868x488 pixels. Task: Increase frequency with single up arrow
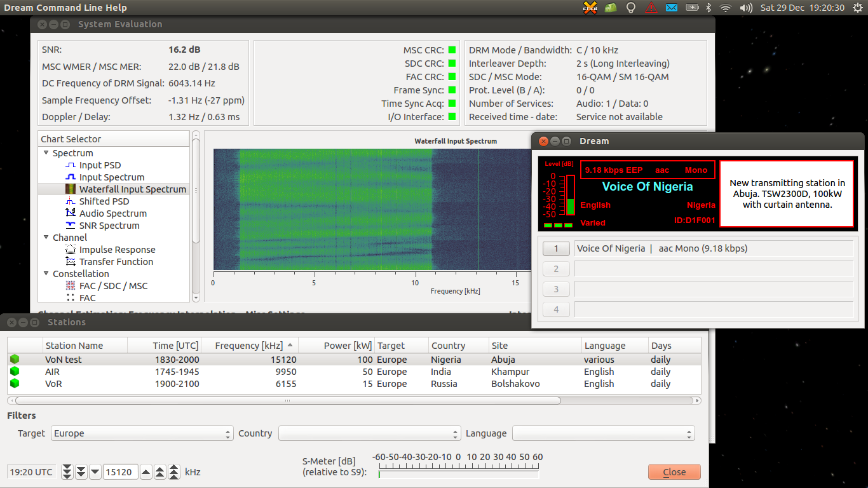point(146,472)
